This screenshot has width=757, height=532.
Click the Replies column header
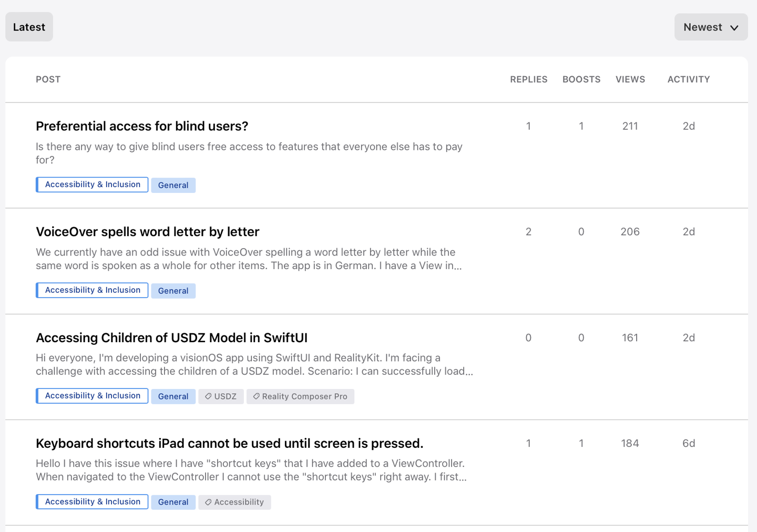[528, 79]
